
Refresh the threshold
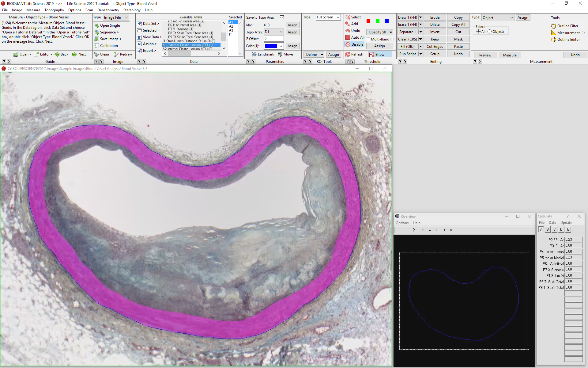pos(354,54)
